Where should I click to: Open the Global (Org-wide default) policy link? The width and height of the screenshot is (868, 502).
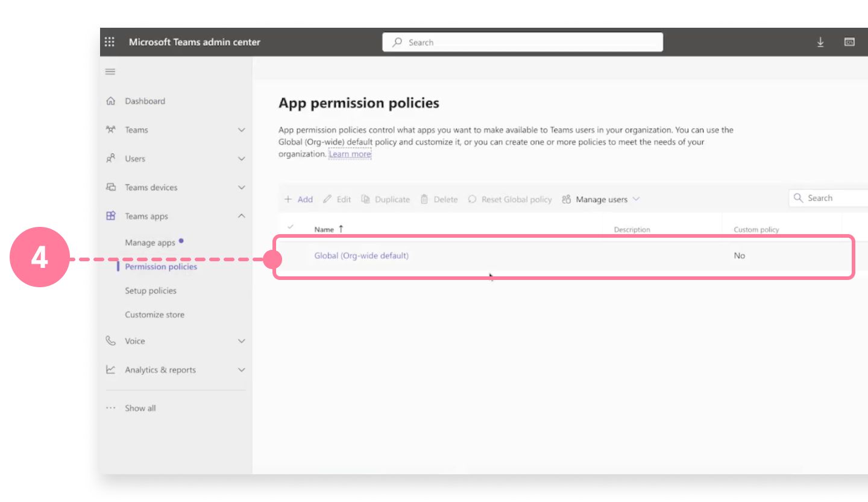point(362,255)
